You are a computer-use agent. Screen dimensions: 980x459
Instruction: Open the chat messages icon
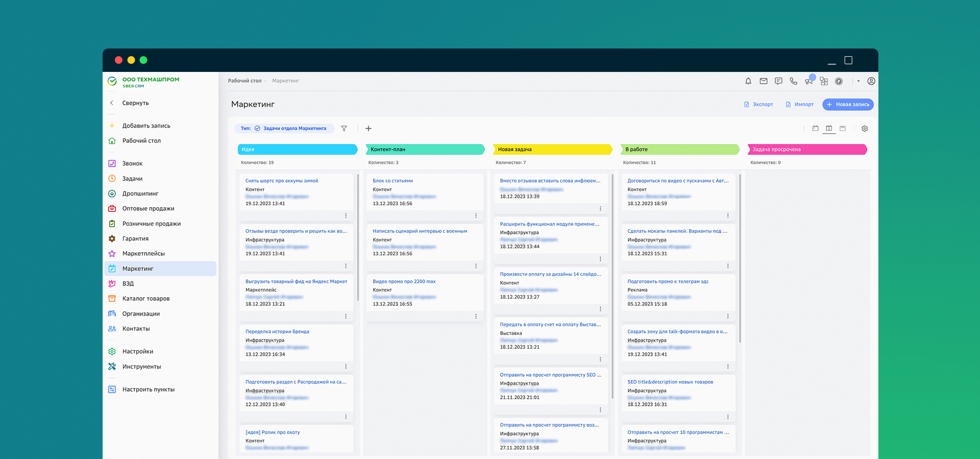pos(778,81)
